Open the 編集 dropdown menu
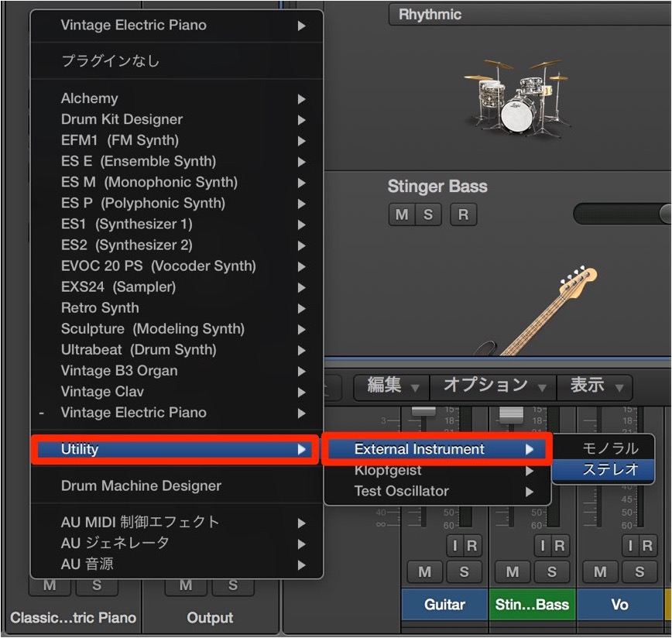Screen dimensions: 672x638 pyautogui.click(x=392, y=387)
